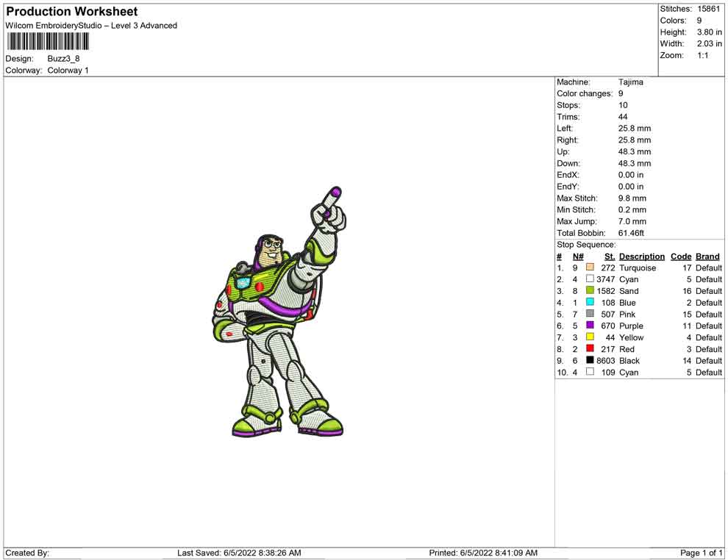
Task: Click the stitch count 3747 in stop 2
Action: click(606, 280)
